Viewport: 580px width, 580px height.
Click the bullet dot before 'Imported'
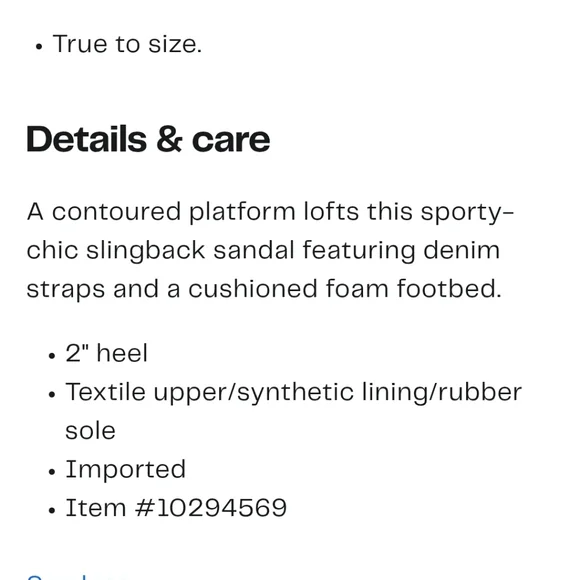(x=52, y=472)
